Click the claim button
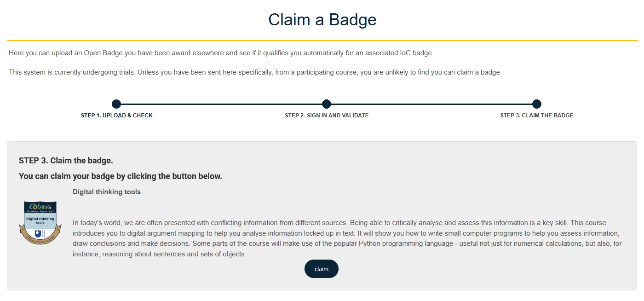644x301 pixels. pyautogui.click(x=321, y=269)
